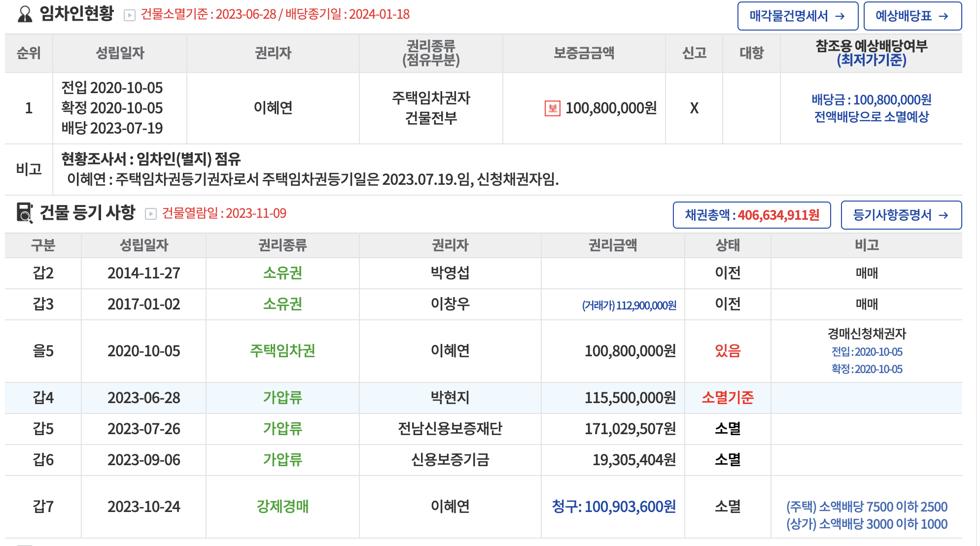
Task: Open the 예상배당표 page
Action: point(904,16)
